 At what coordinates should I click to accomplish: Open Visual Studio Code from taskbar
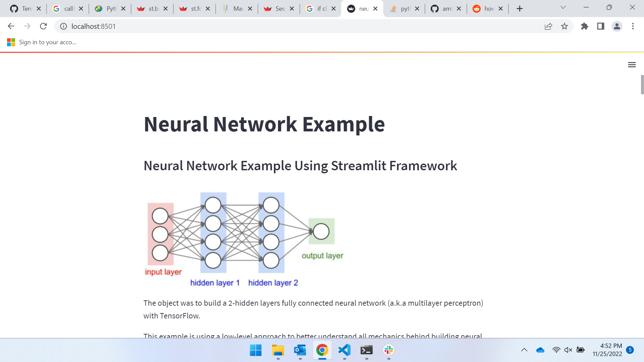(344, 350)
